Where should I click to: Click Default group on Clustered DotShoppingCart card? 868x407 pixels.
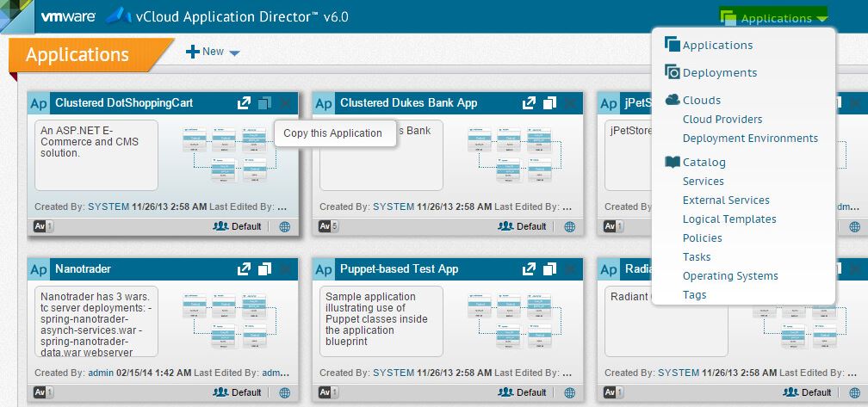(237, 226)
